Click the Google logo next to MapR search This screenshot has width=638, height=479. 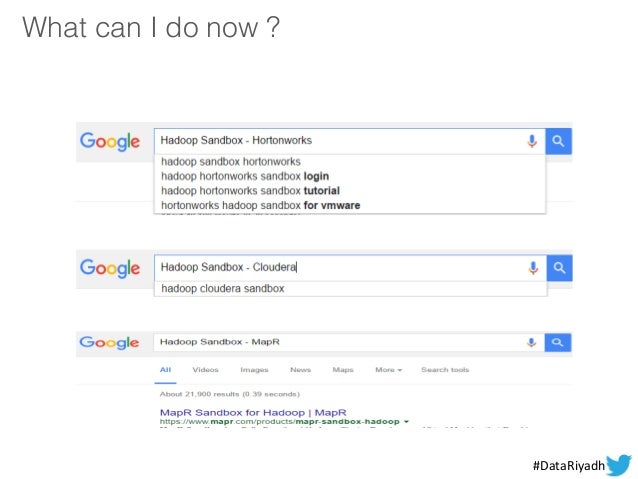(x=109, y=343)
